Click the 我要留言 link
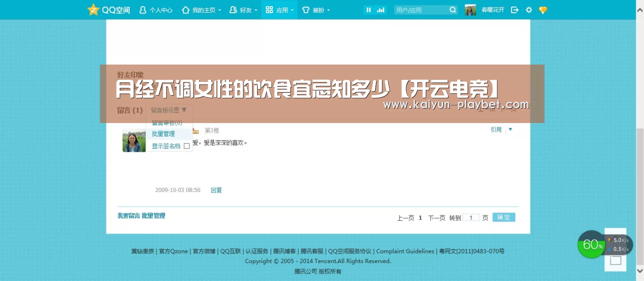This screenshot has width=644, height=281. coord(128,216)
